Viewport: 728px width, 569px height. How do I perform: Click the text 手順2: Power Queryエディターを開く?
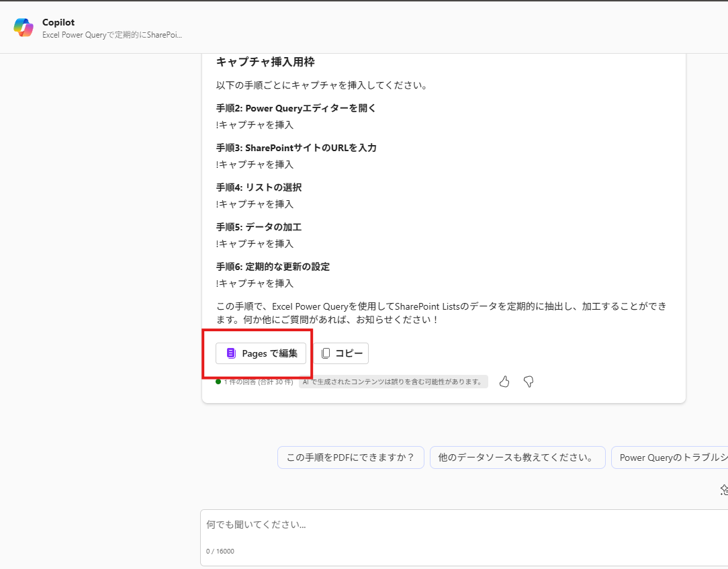295,108
